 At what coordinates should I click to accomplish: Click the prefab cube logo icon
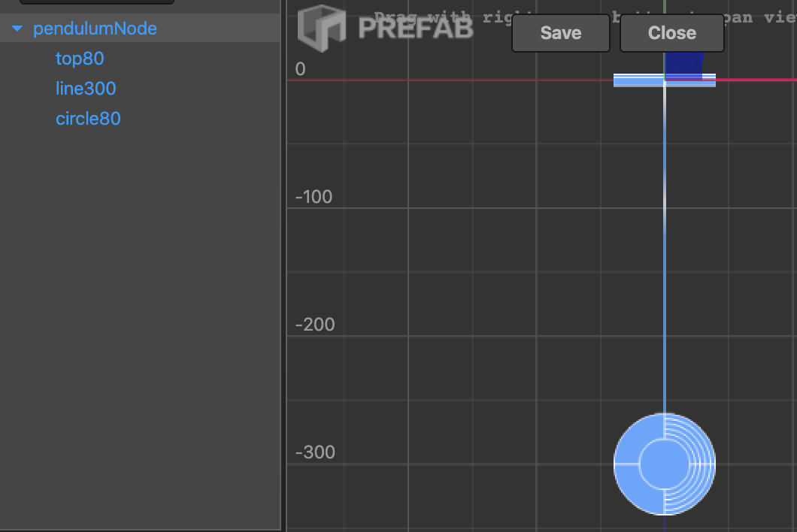[321, 29]
